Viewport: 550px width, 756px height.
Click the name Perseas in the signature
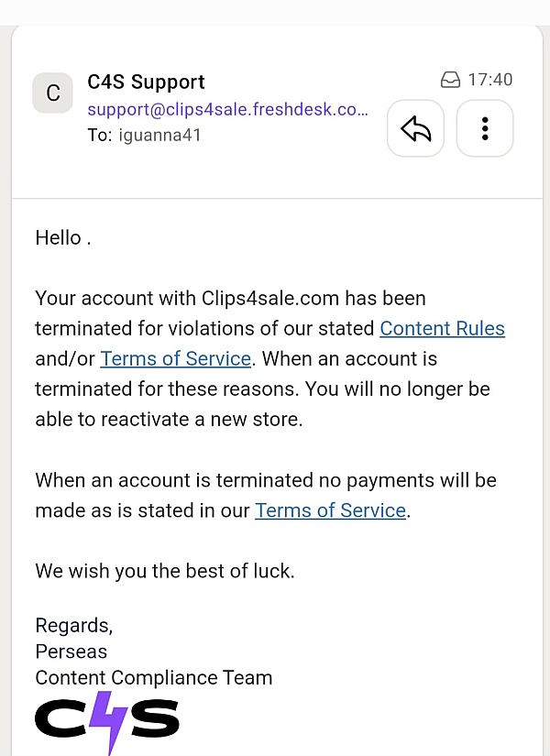[71, 652]
